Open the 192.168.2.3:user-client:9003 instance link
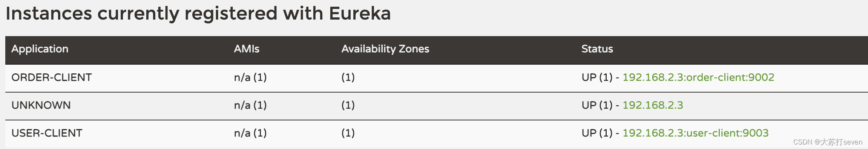The height and width of the screenshot is (149, 868). point(695,133)
